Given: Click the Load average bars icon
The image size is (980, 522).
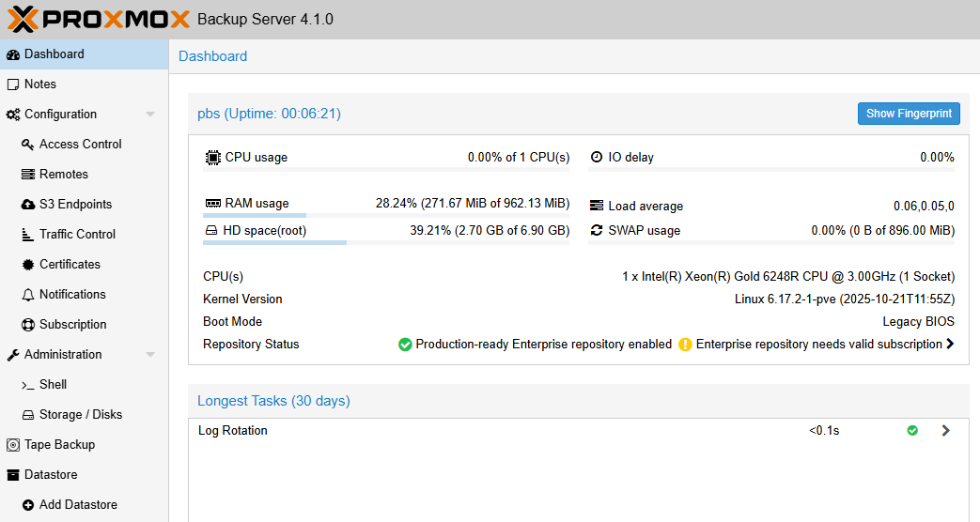Looking at the screenshot, I should [597, 206].
